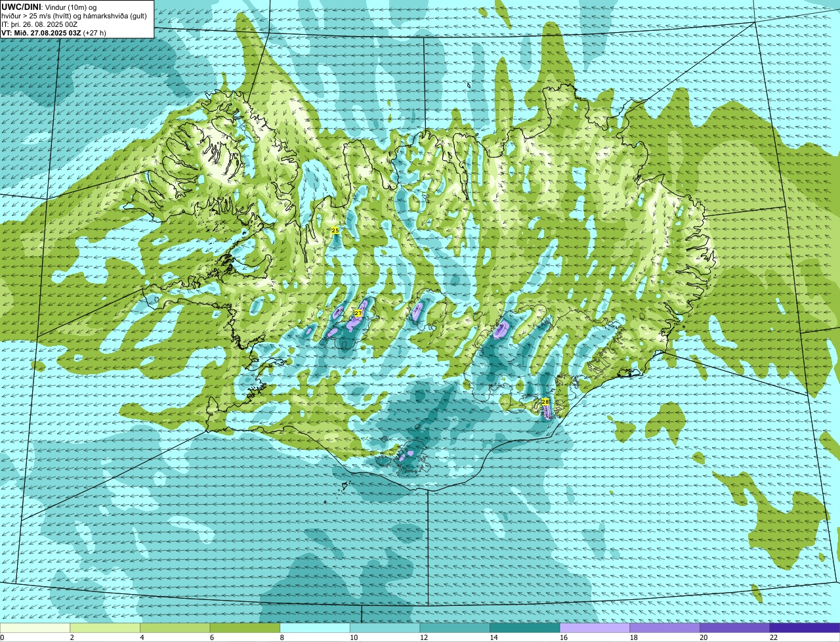Click the legend scale value 22

(x=774, y=637)
